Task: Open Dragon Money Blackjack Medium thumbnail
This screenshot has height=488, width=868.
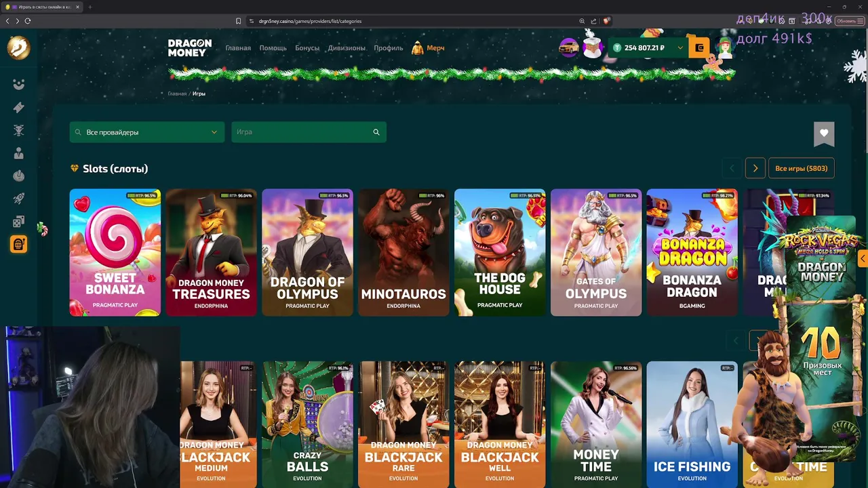Action: coord(218,424)
